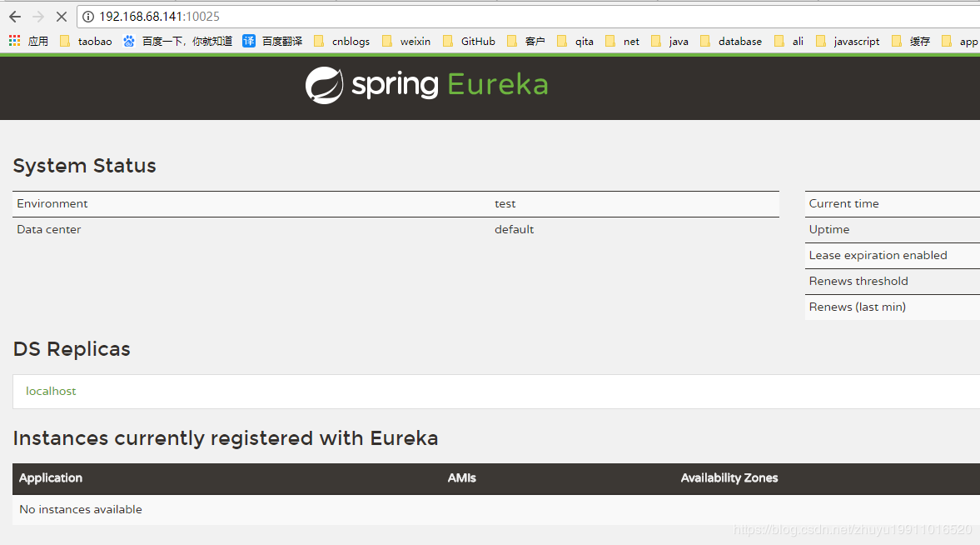Select Instances currently registered with Eureka heading
Image resolution: width=980 pixels, height=545 pixels.
click(226, 438)
